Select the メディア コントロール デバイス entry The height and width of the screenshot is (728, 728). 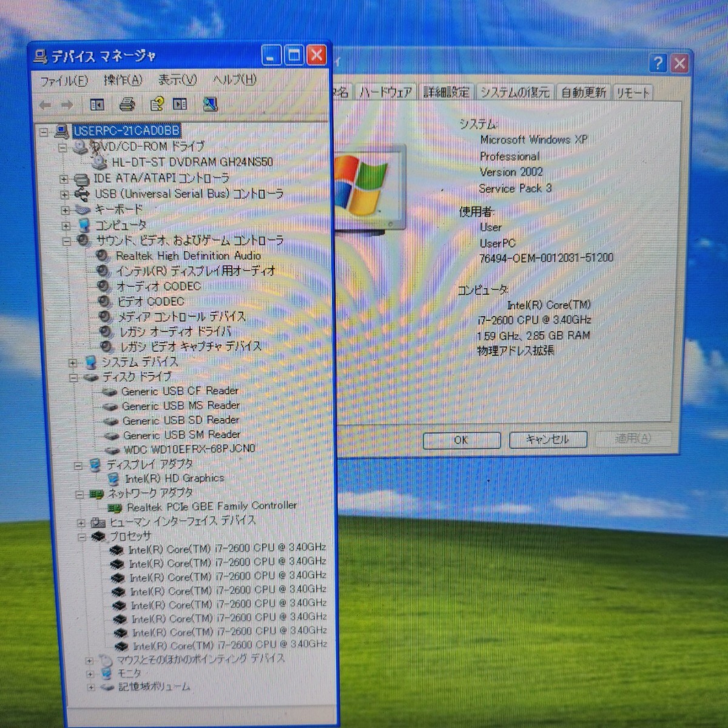[181, 316]
